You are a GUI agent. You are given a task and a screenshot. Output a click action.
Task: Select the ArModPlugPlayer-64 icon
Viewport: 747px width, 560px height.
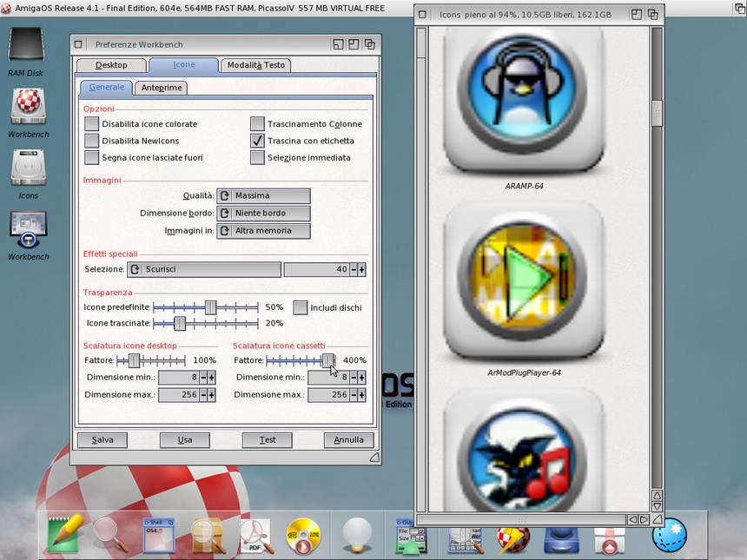pyautogui.click(x=524, y=280)
